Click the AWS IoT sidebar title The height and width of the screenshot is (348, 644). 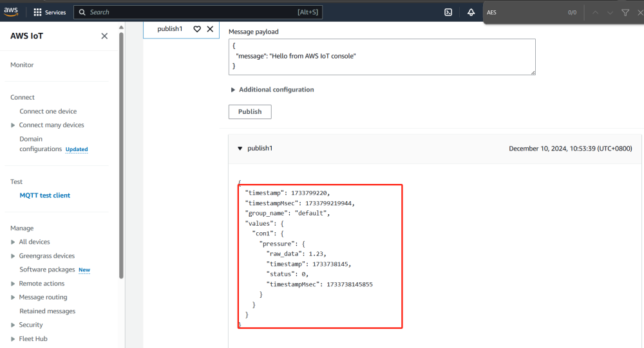click(x=26, y=36)
